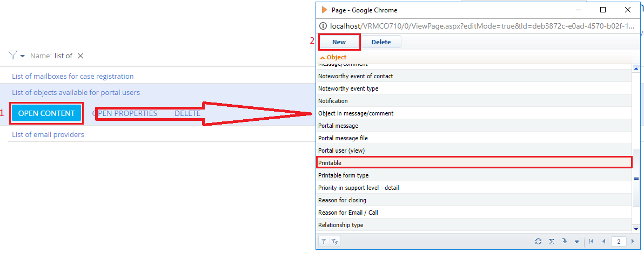The width and height of the screenshot is (644, 253).
Task: Select the Object in message/comment row
Action: 474,113
